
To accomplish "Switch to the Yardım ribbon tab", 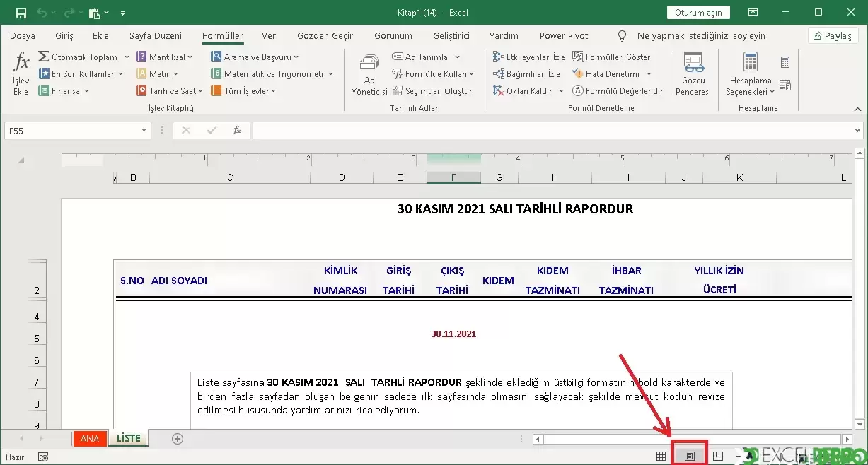I will click(504, 35).
